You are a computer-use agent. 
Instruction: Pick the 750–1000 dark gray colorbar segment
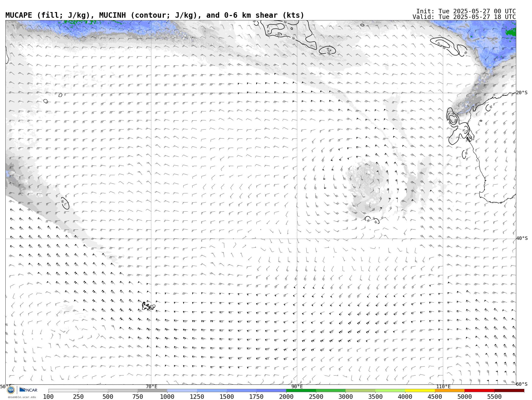pos(152,391)
